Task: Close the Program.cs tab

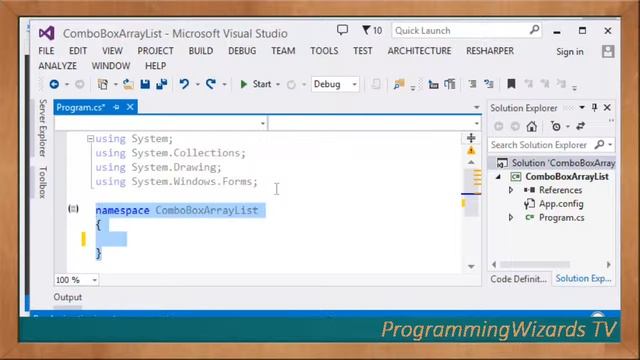Action: (x=130, y=107)
